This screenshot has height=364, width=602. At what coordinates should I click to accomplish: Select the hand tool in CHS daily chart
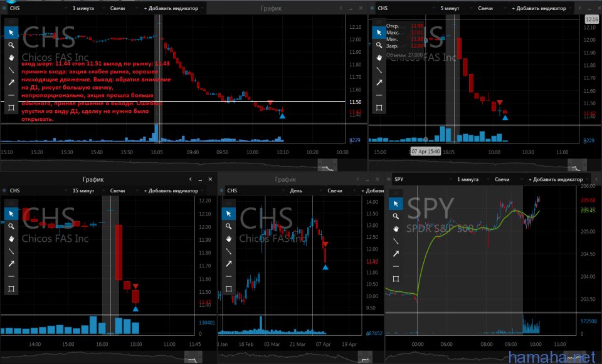tap(228, 239)
